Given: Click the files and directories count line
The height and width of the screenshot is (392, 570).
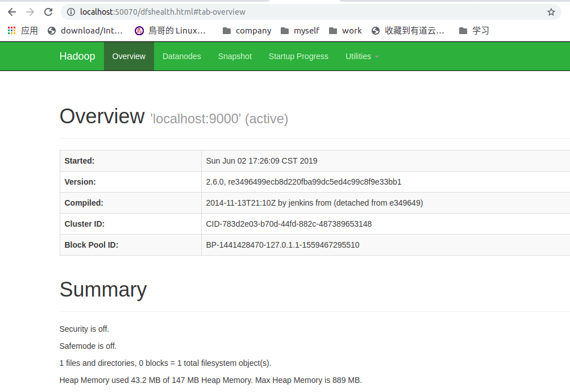Looking at the screenshot, I should point(165,363).
